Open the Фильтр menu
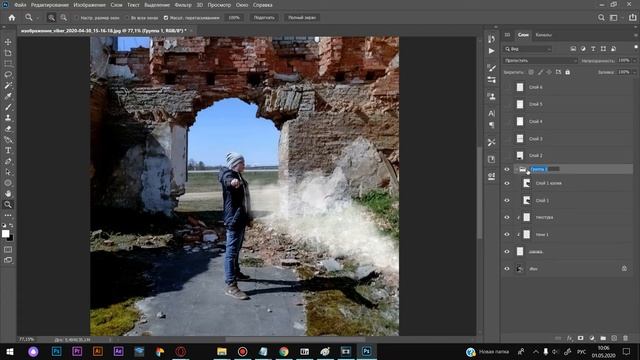 click(182, 5)
